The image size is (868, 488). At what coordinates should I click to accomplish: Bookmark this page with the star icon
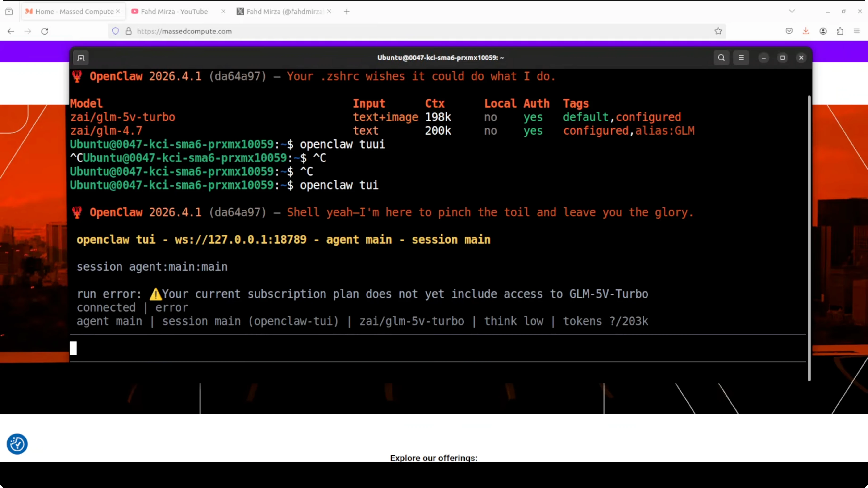click(x=718, y=31)
